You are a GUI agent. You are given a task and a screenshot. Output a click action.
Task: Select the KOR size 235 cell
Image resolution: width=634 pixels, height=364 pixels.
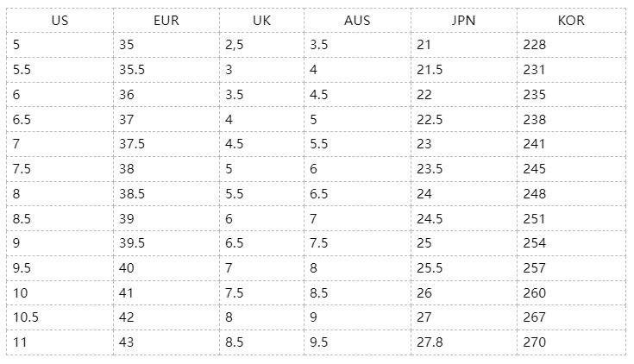535,94
